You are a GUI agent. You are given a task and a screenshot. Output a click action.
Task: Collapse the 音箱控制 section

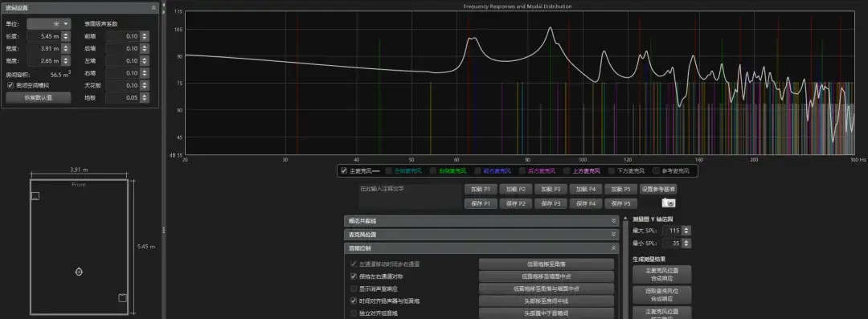613,248
